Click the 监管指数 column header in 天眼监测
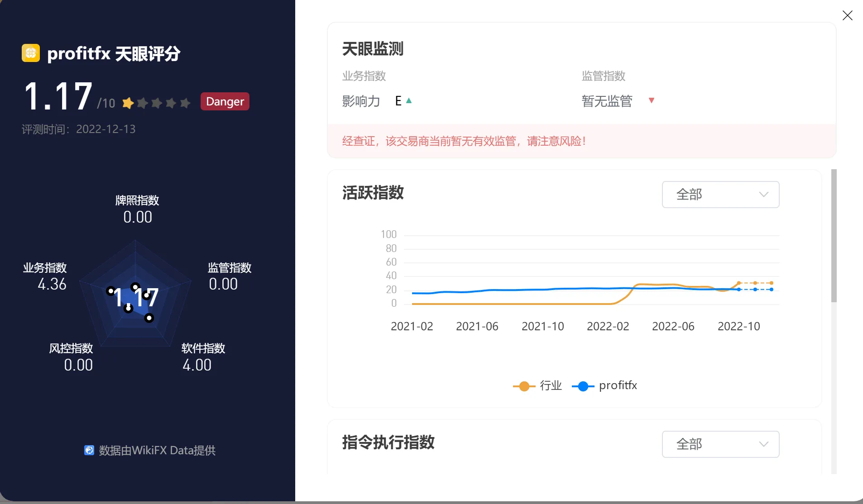The width and height of the screenshot is (863, 504). tap(604, 76)
